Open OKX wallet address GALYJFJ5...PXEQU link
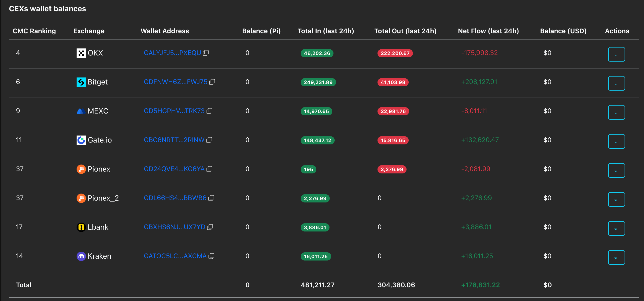This screenshot has height=301, width=644. (x=172, y=53)
